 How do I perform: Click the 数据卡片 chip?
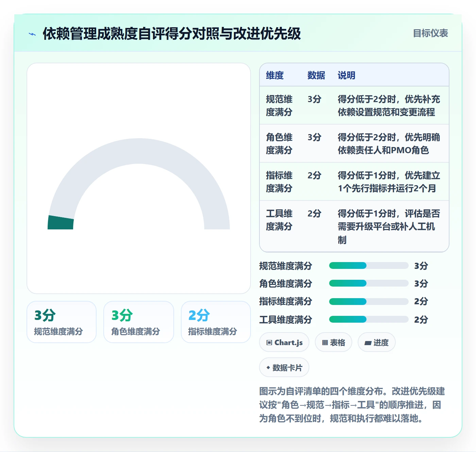284,368
